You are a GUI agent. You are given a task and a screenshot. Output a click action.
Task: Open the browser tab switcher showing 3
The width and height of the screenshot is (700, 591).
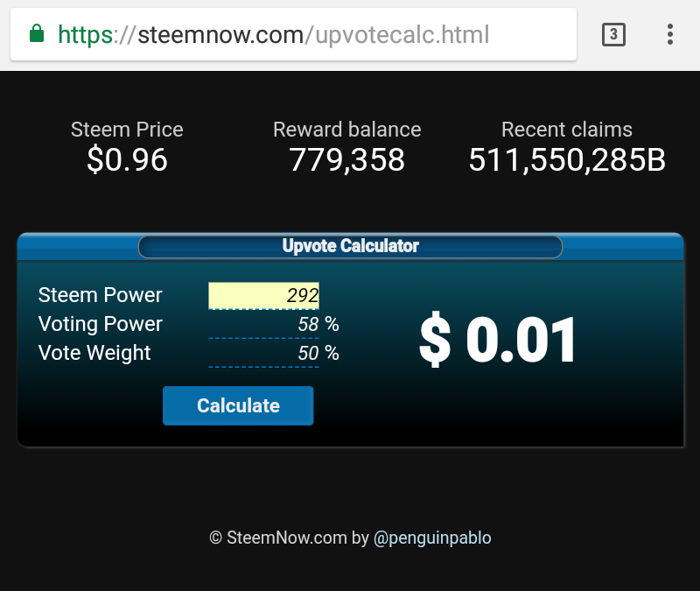613,34
